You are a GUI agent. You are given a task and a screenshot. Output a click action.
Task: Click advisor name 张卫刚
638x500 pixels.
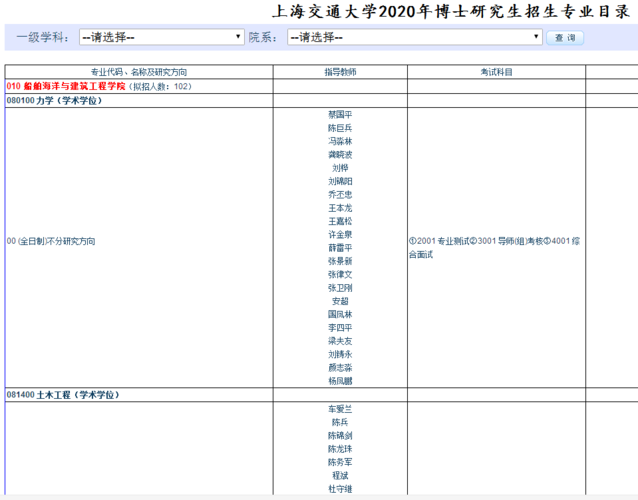click(340, 288)
